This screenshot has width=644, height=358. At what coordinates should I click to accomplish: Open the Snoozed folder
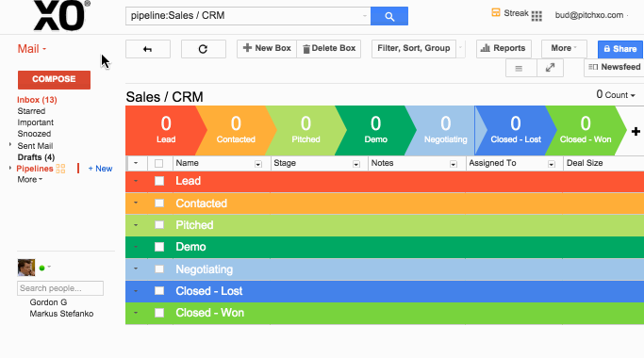34,134
